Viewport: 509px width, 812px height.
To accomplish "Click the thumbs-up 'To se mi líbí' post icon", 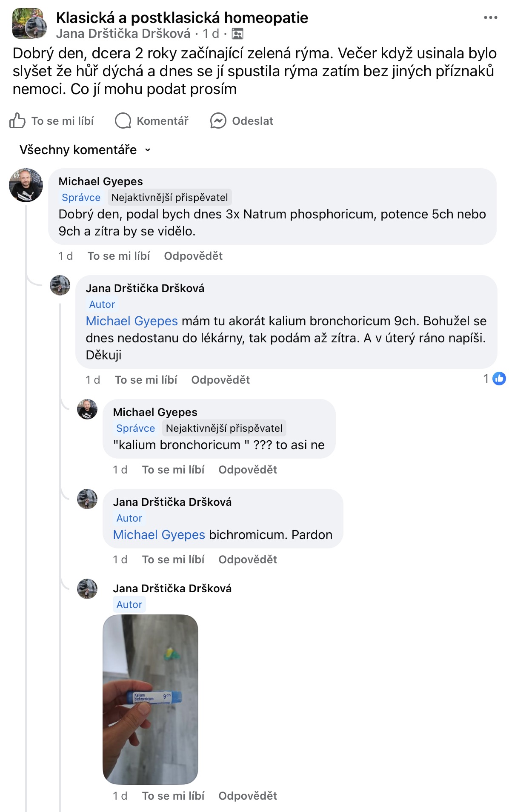I will tap(17, 121).
